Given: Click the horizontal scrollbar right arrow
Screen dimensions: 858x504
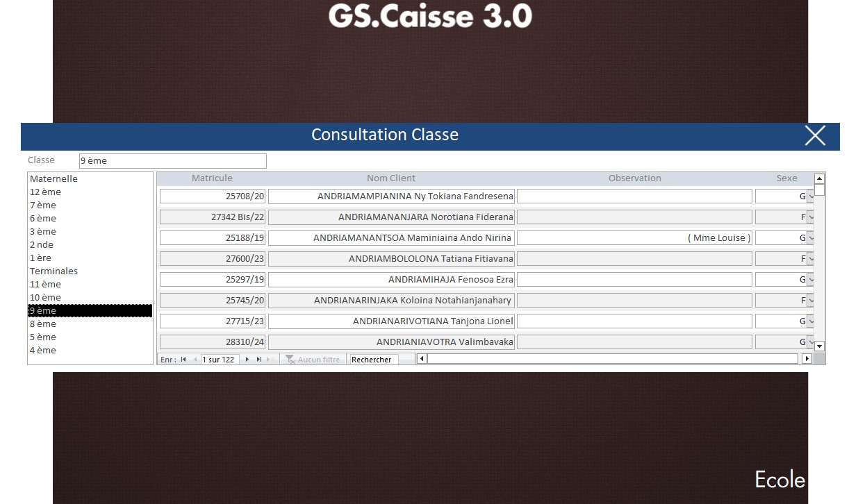Looking at the screenshot, I should click(x=807, y=359).
